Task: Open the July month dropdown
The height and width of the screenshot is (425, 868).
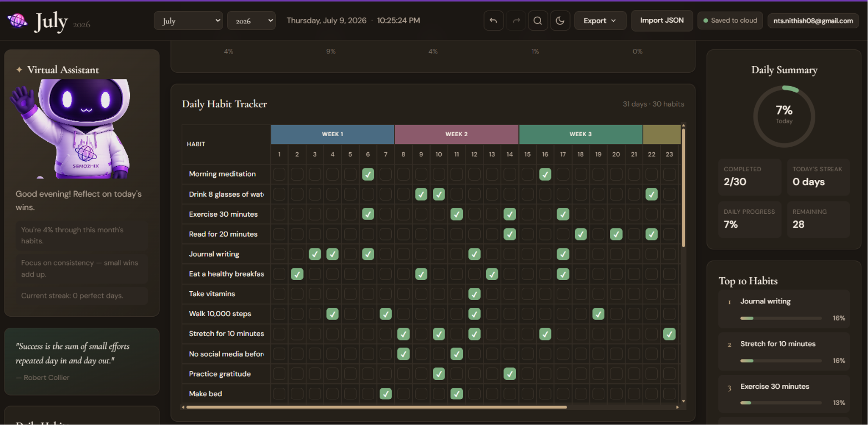Action: tap(189, 21)
